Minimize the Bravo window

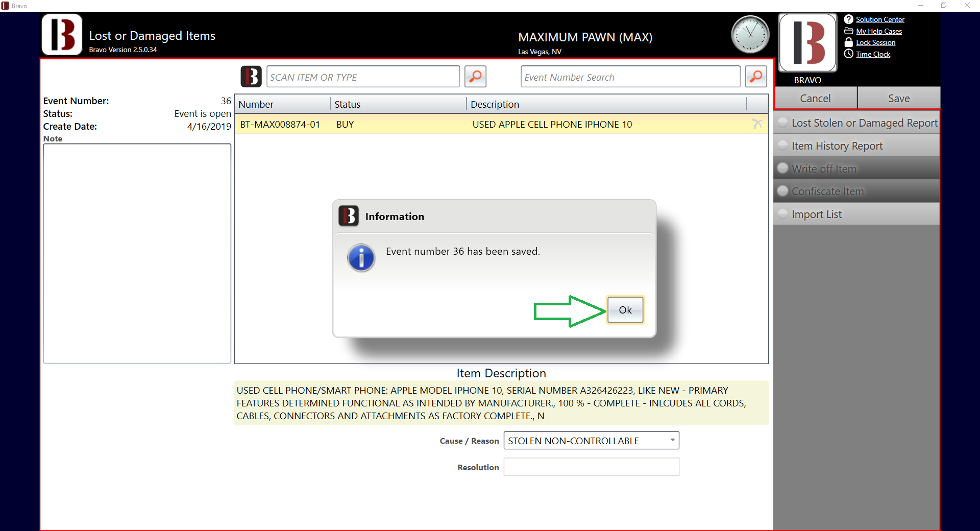(x=921, y=6)
